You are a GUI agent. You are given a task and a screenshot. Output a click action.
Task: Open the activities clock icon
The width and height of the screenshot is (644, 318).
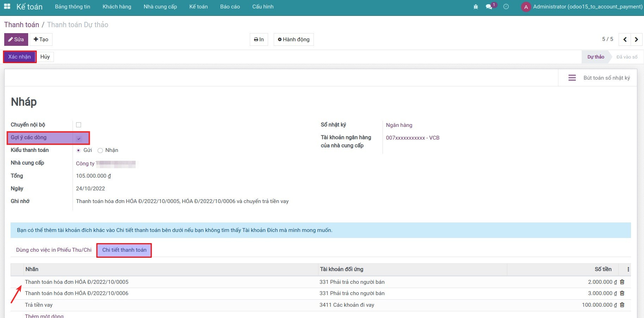point(506,7)
